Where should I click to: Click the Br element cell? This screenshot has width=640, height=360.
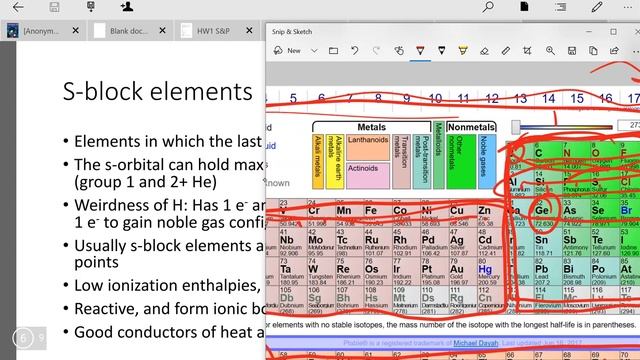630,213
